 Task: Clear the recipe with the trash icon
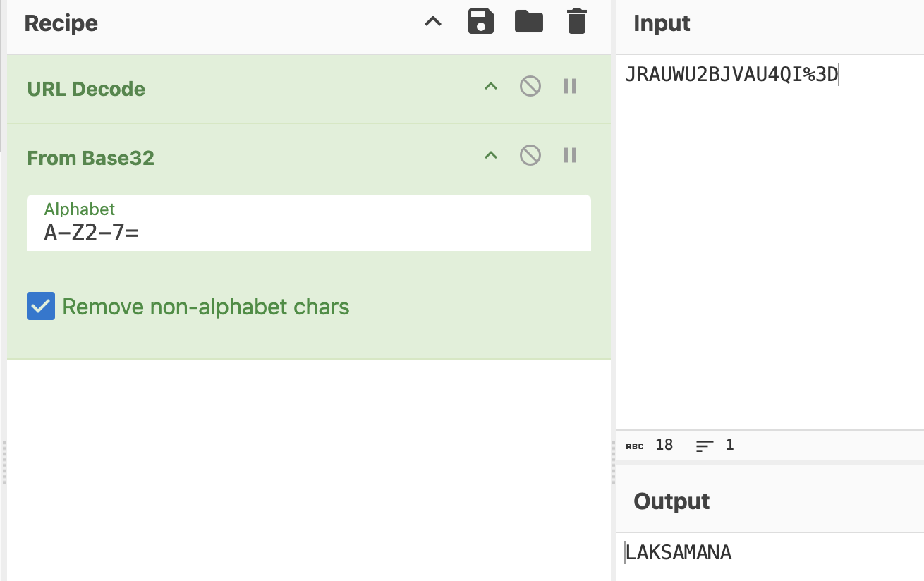point(577,22)
